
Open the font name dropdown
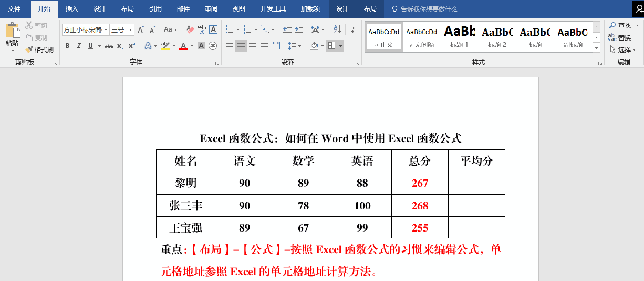click(106, 30)
